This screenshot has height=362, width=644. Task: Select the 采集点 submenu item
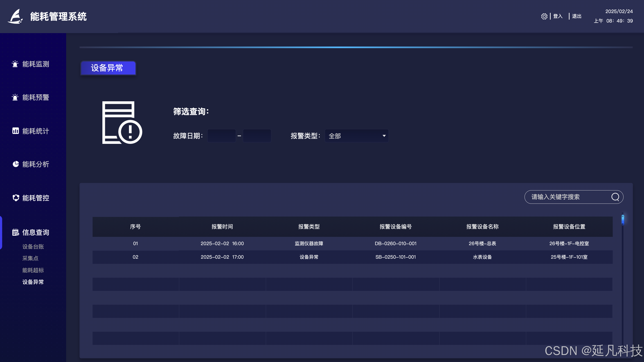point(30,258)
